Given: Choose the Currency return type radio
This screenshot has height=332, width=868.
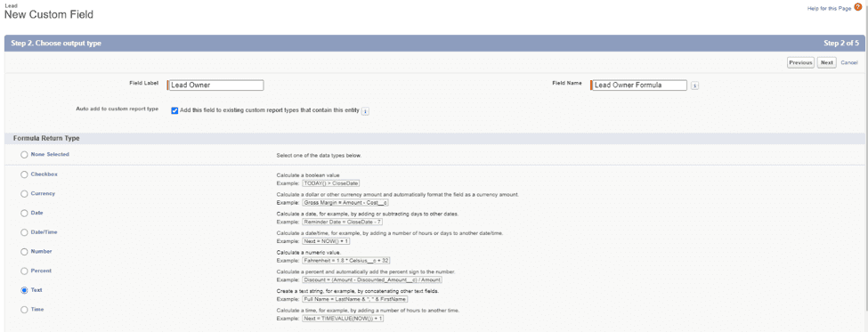Looking at the screenshot, I should point(24,194).
